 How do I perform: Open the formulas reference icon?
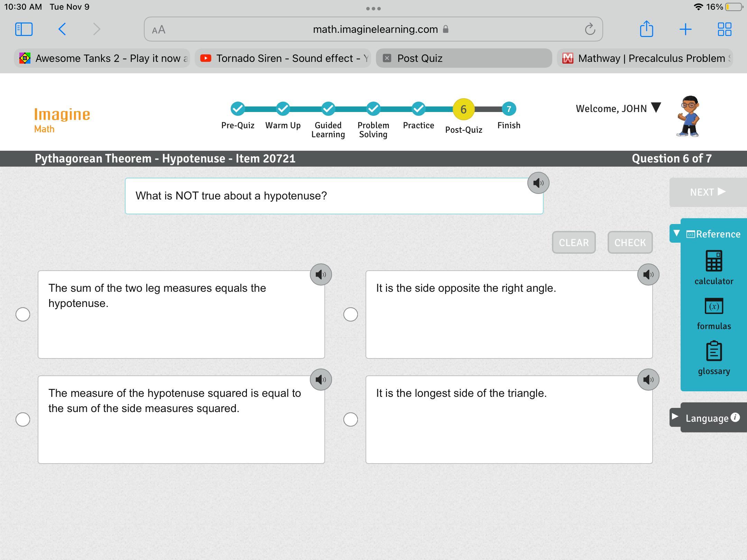713,306
